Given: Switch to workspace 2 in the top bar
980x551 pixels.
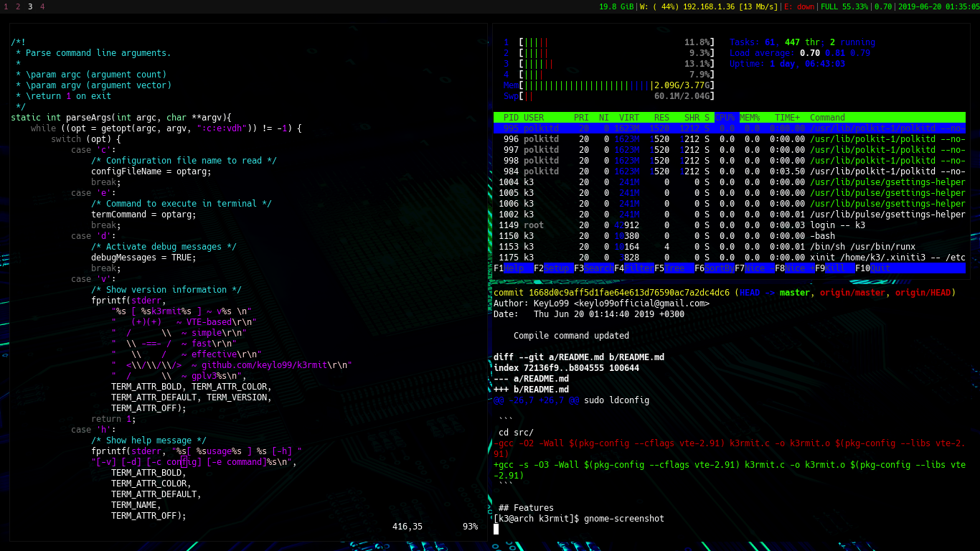Looking at the screenshot, I should coord(18,6).
